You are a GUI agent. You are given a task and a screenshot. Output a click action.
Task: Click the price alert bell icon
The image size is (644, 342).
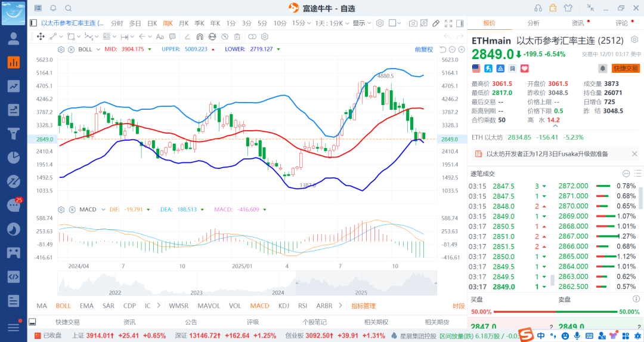click(603, 68)
